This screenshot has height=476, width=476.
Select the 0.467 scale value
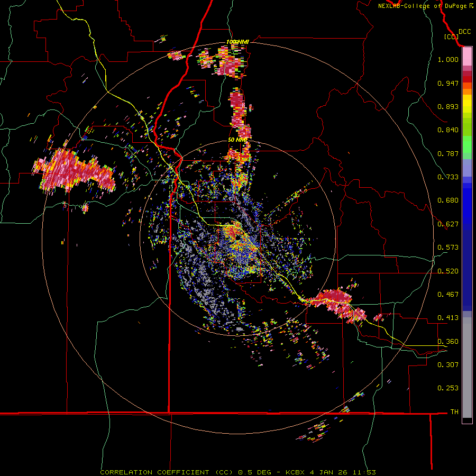(448, 295)
